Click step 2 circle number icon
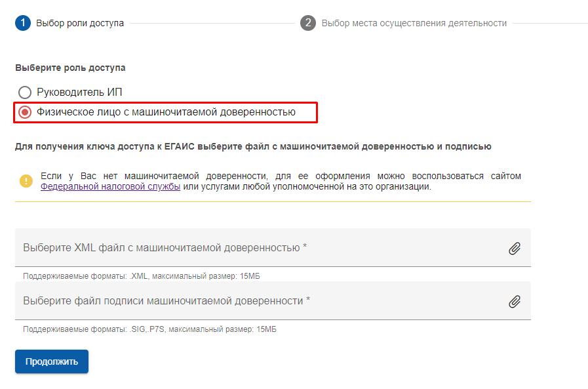588x389 pixels. pos(308,23)
